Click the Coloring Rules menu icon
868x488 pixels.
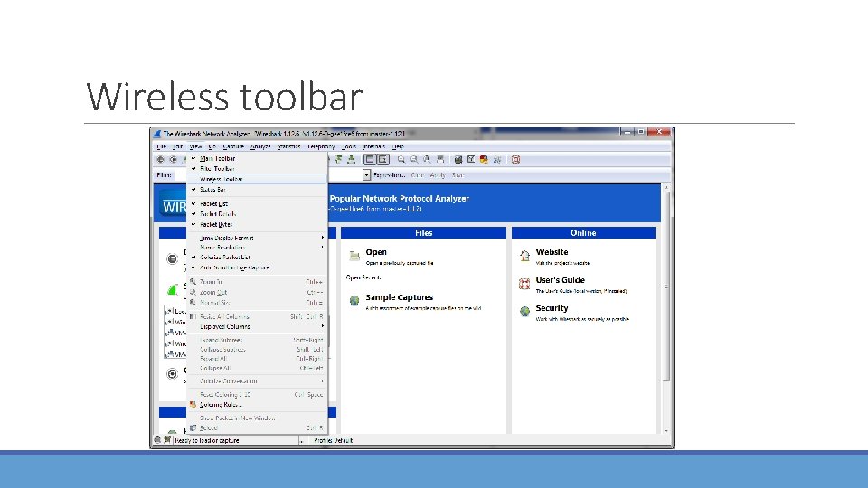pos(193,405)
